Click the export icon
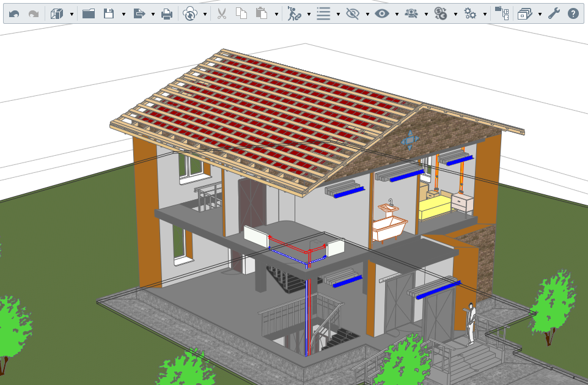 click(139, 14)
